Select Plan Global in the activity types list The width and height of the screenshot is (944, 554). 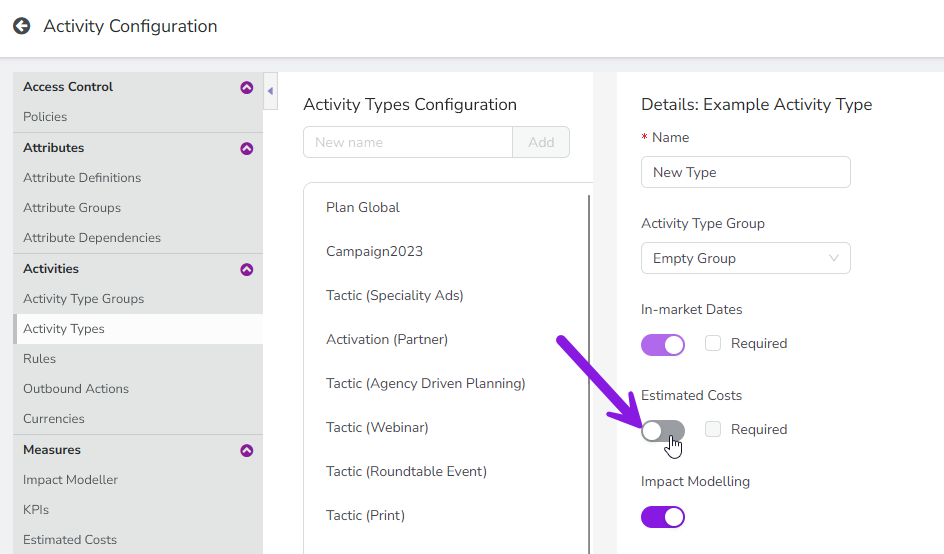click(x=362, y=207)
